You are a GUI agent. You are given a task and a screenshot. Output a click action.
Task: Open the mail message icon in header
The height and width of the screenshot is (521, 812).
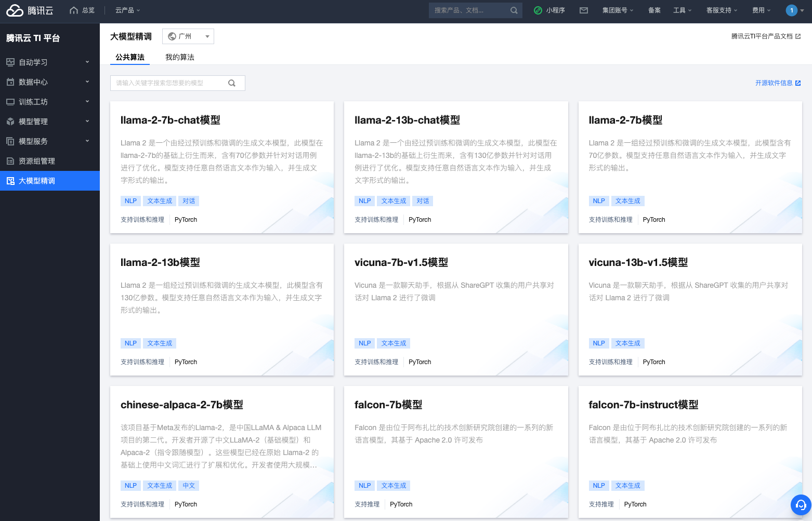tap(583, 10)
